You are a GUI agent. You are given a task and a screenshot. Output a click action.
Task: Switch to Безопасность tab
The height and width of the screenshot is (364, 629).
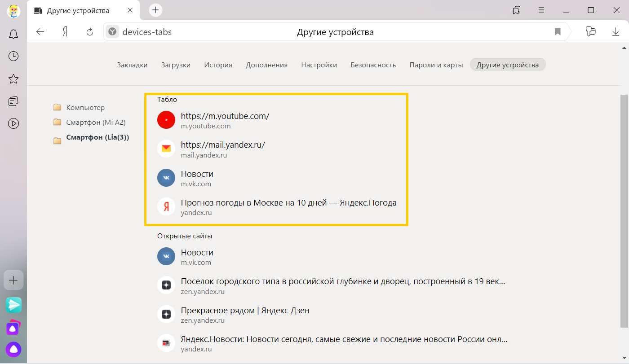[x=373, y=65]
